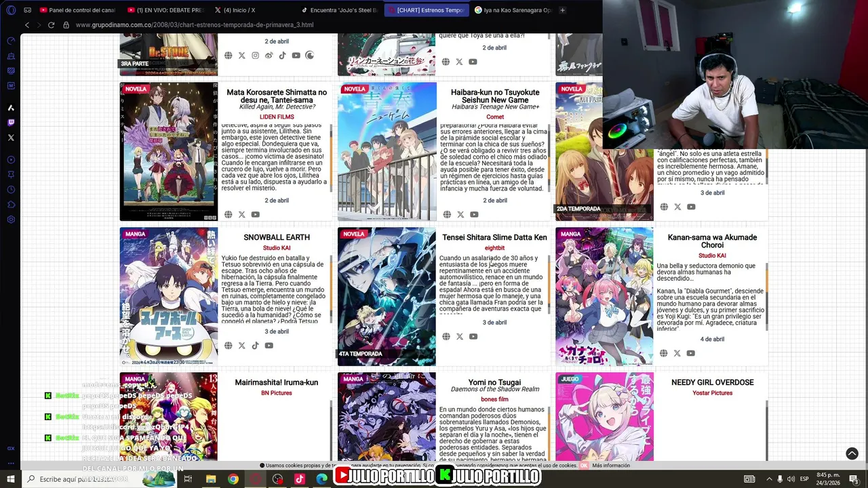Screen dimensions: 868x488
Task: Click the address bar showing grupodinamo.com.co
Action: 195,25
